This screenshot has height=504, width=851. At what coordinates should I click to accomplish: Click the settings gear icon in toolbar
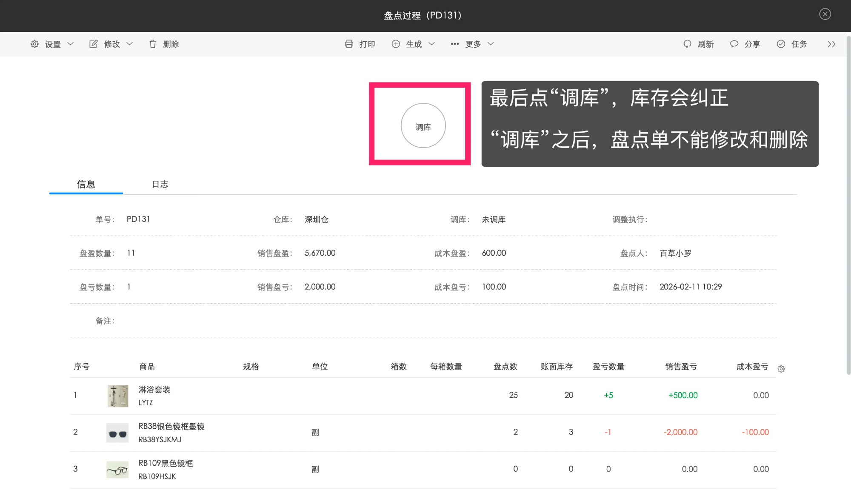pyautogui.click(x=34, y=44)
